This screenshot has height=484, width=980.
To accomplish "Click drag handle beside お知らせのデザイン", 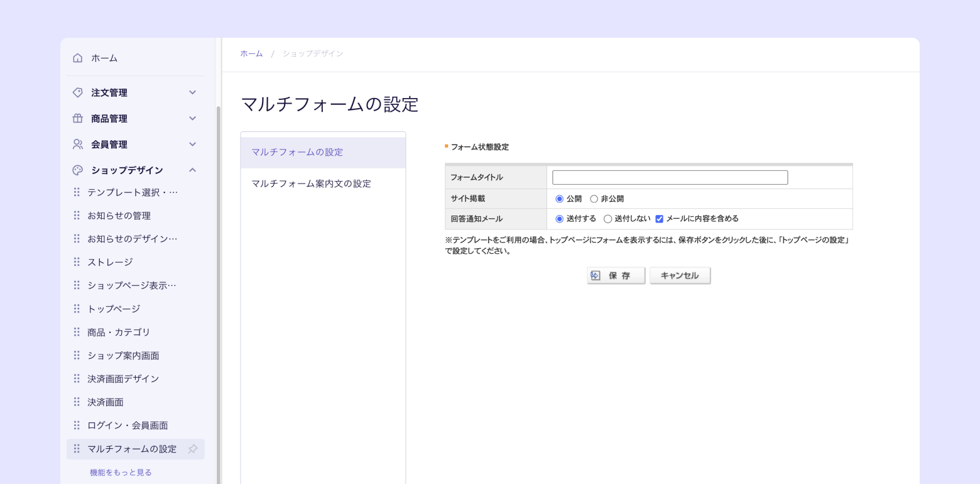I will point(77,238).
